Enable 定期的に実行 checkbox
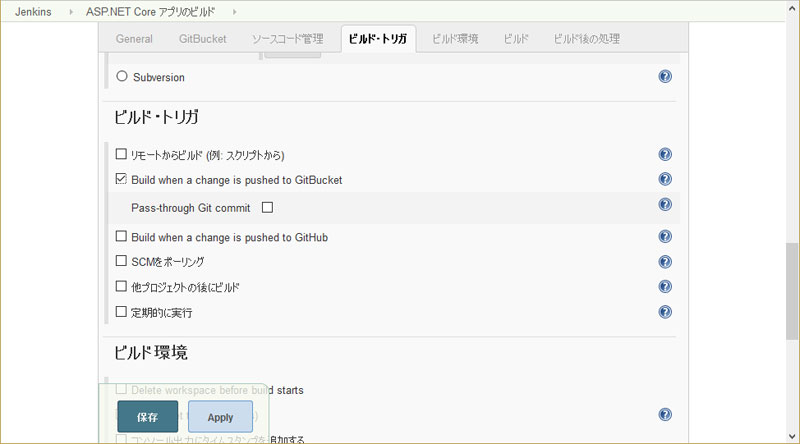 tap(121, 311)
